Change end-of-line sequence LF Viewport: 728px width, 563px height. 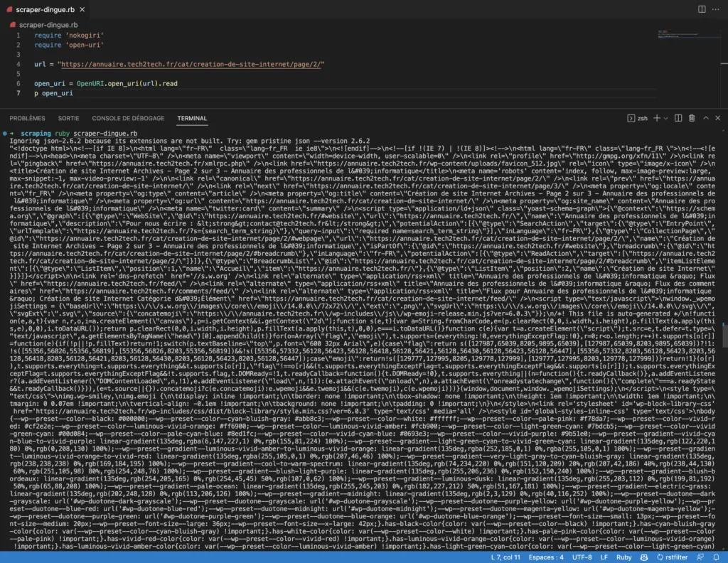(604, 557)
